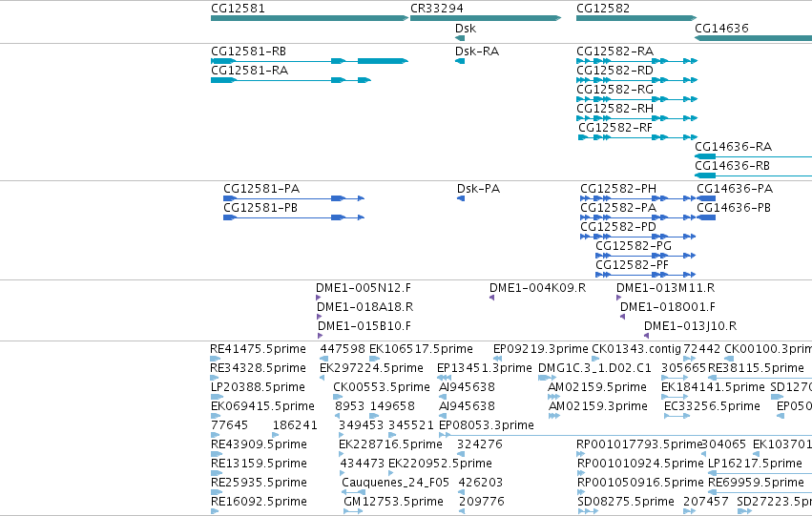Select clone end DME1-018A18.R
This screenshot has width=812, height=516.
pyautogui.click(x=365, y=307)
